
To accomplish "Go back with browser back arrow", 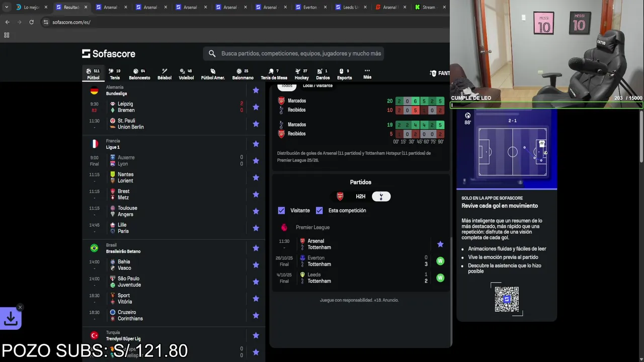I will pyautogui.click(x=7, y=22).
